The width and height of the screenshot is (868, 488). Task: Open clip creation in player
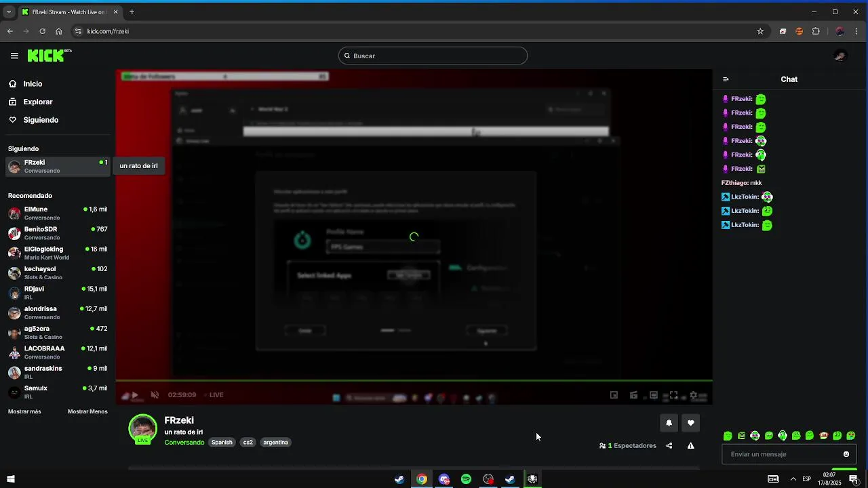point(633,395)
